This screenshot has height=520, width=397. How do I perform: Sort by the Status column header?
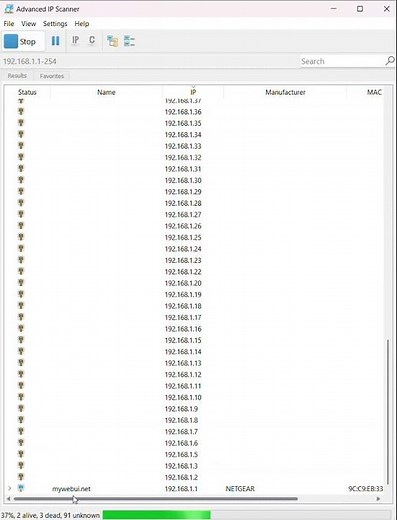click(27, 92)
